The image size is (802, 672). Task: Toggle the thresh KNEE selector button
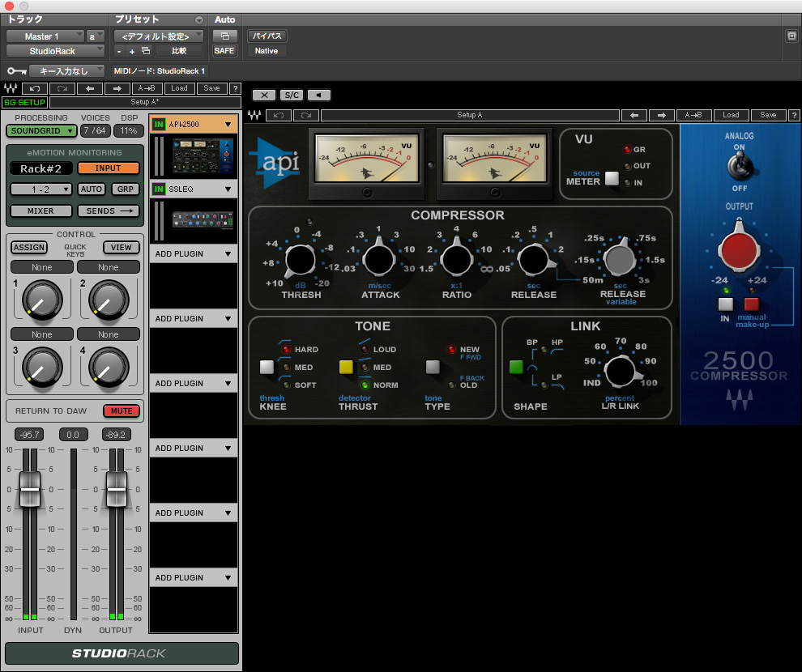coord(267,367)
